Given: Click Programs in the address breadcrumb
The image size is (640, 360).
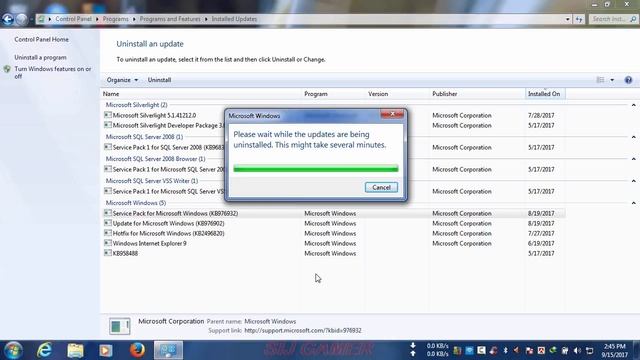Looking at the screenshot, I should click(x=116, y=19).
